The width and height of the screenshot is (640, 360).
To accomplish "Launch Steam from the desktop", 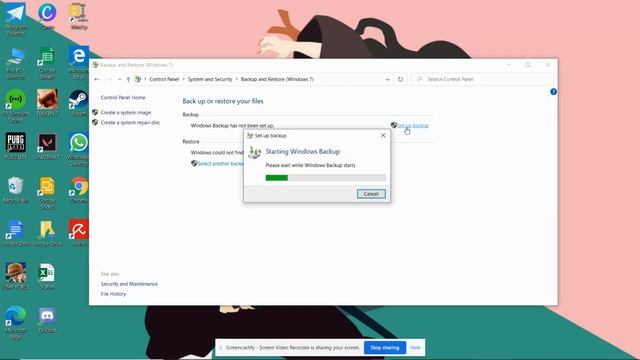I will tap(78, 103).
